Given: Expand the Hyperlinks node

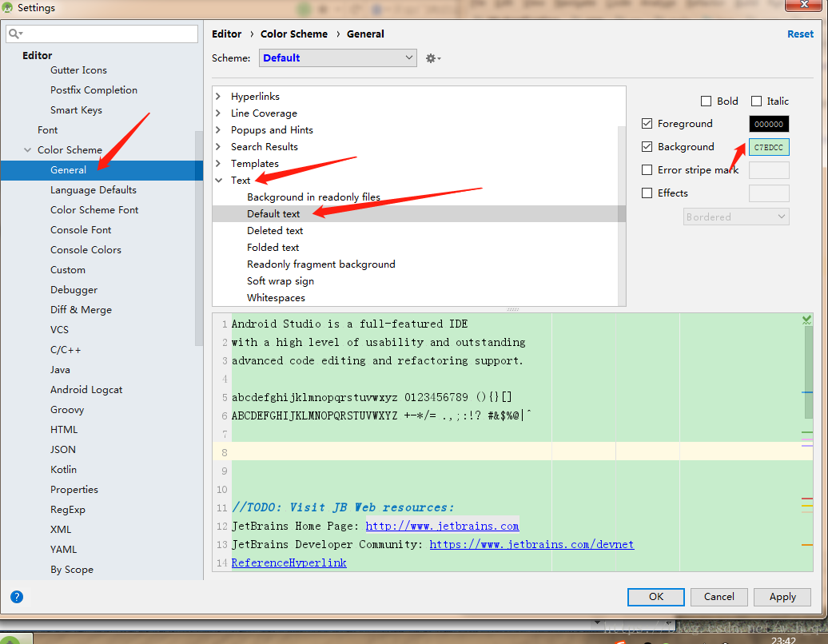Looking at the screenshot, I should tap(218, 97).
